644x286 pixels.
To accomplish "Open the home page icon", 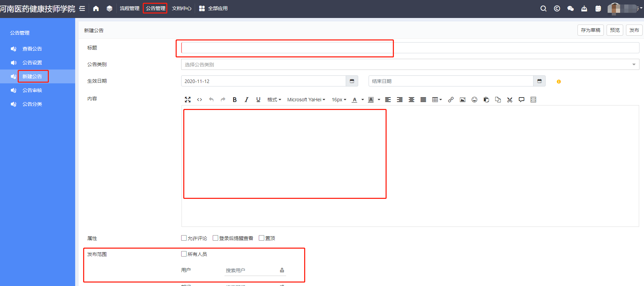I will (x=96, y=8).
